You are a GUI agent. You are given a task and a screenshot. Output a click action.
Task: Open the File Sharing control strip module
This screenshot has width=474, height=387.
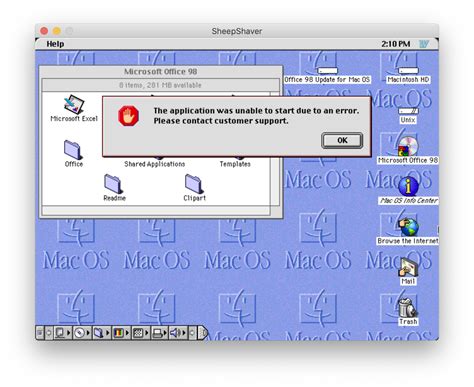101,333
